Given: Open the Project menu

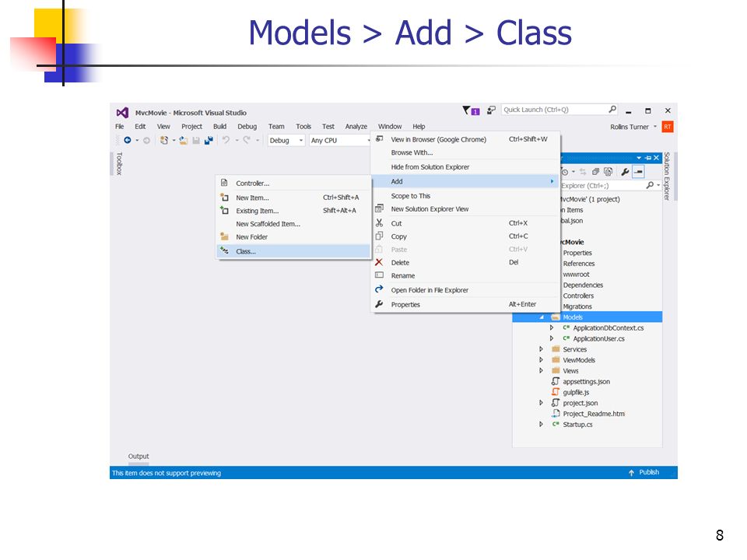Looking at the screenshot, I should pos(191,126).
